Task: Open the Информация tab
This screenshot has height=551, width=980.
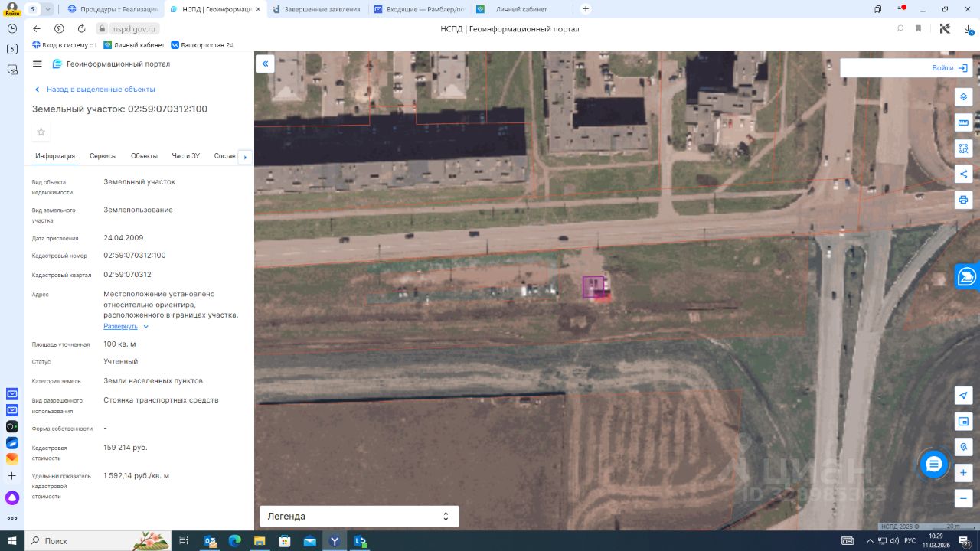Action: (x=55, y=156)
